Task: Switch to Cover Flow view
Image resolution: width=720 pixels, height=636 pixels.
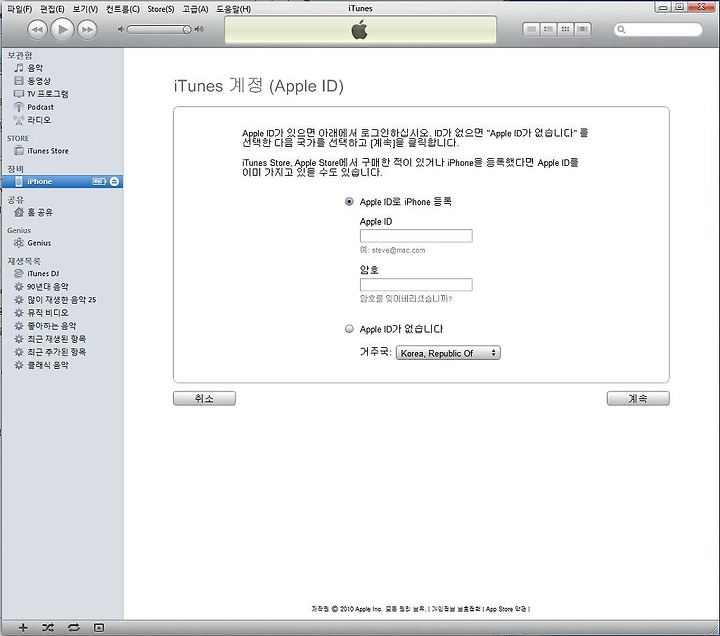Action: tap(582, 29)
